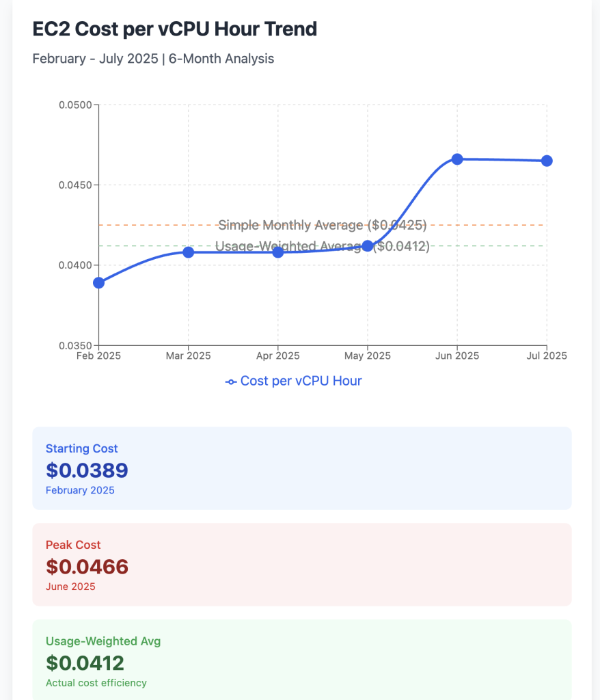Click the $0.0389 starting cost value
Image resolution: width=600 pixels, height=700 pixels.
point(87,470)
